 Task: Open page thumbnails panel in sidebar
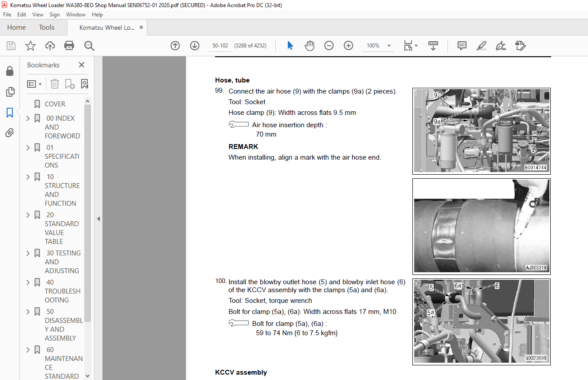[x=10, y=92]
